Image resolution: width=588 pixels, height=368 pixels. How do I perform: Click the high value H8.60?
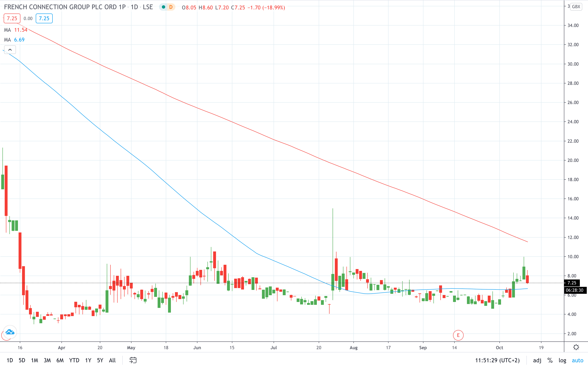206,8
